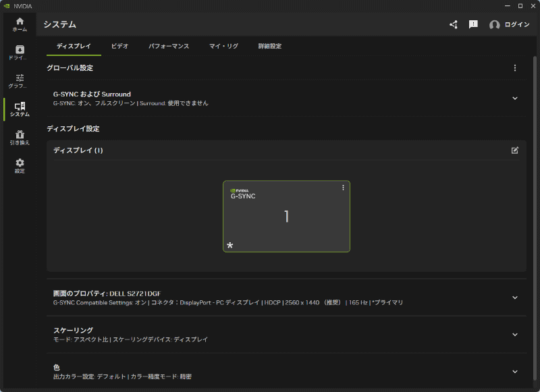The height and width of the screenshot is (392, 540).
Task: Switch to the ビデオ tab
Action: (x=119, y=46)
